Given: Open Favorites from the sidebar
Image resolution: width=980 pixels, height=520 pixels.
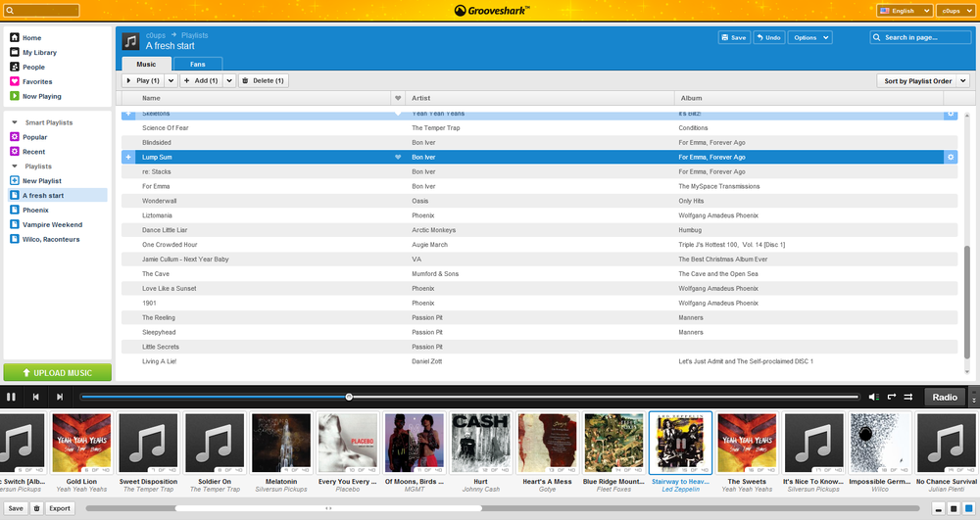Looking at the screenshot, I should coord(37,81).
